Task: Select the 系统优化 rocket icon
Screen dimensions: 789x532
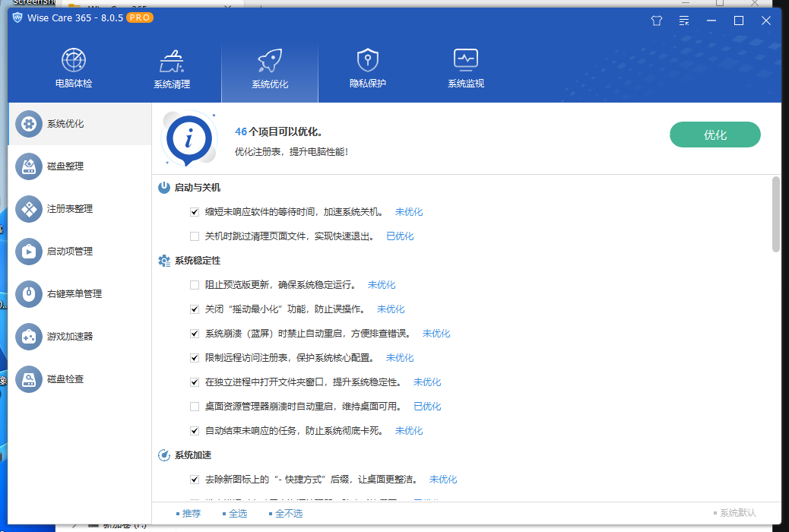Action: pyautogui.click(x=270, y=61)
